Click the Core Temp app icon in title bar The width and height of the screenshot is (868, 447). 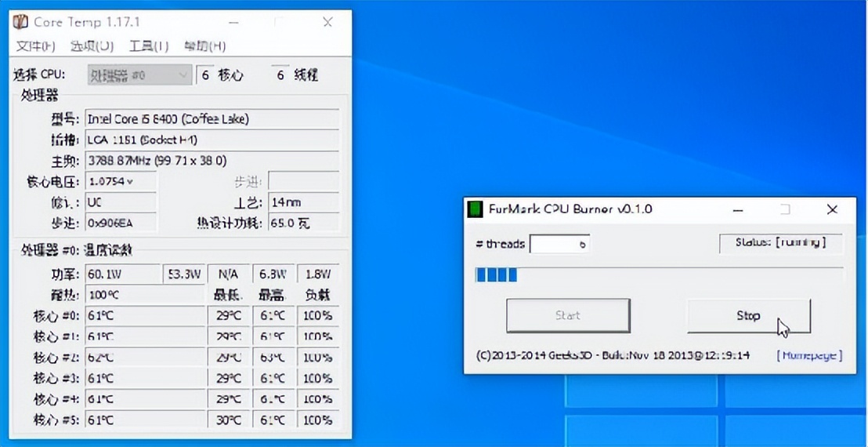pyautogui.click(x=20, y=22)
